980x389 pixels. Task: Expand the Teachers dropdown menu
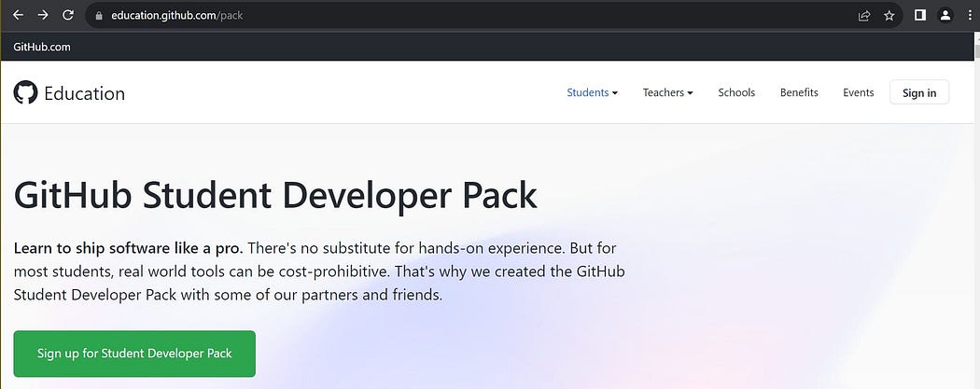[x=667, y=92]
